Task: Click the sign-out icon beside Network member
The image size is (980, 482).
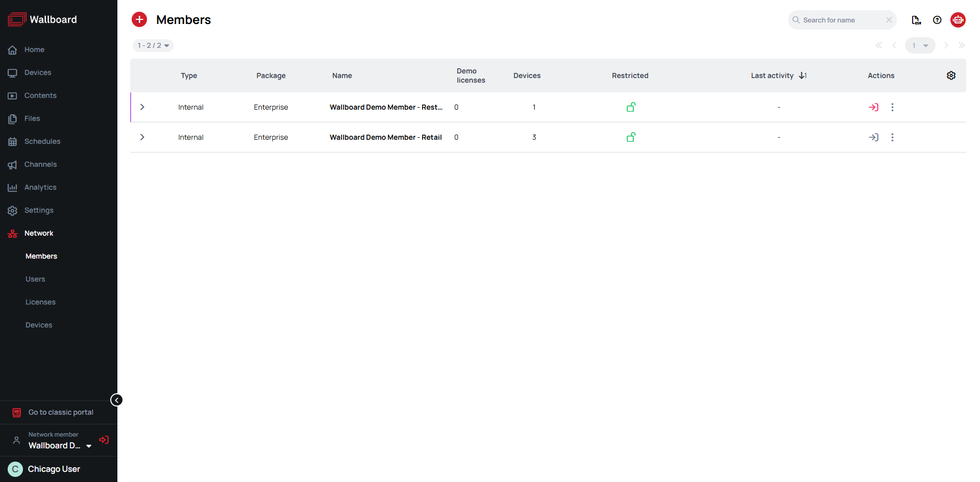Action: point(104,440)
